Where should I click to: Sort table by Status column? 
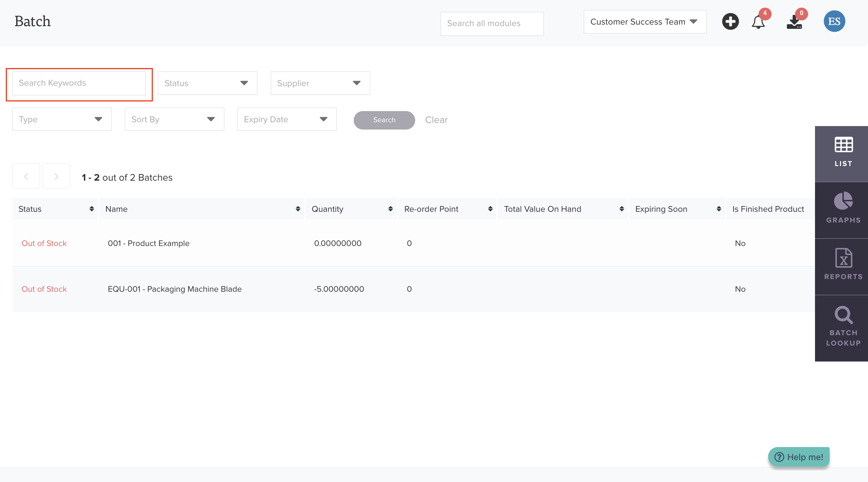91,209
